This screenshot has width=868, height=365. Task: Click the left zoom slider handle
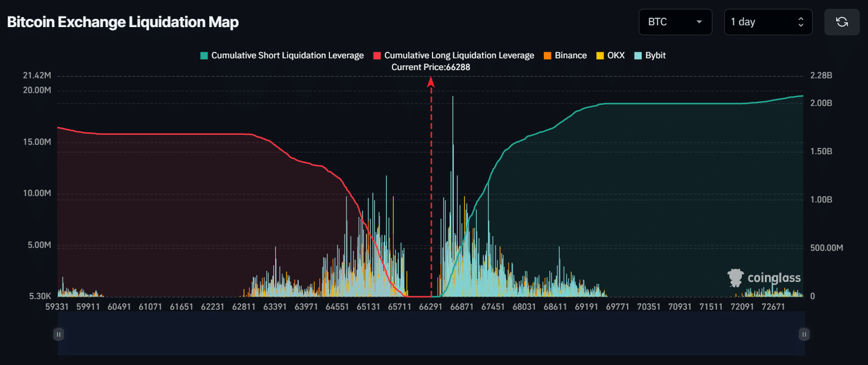pyautogui.click(x=58, y=334)
